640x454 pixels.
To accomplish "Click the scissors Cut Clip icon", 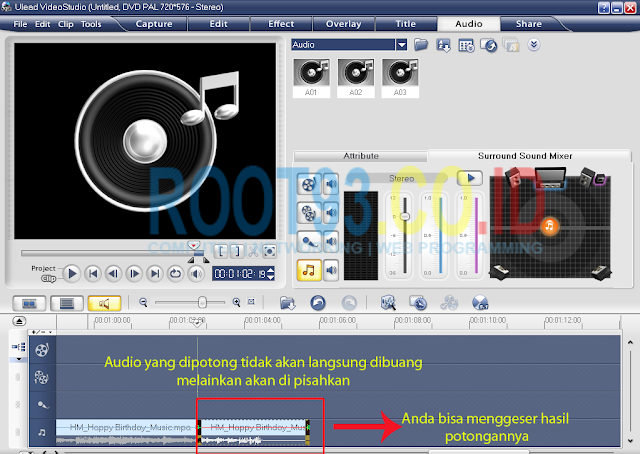I will click(253, 251).
